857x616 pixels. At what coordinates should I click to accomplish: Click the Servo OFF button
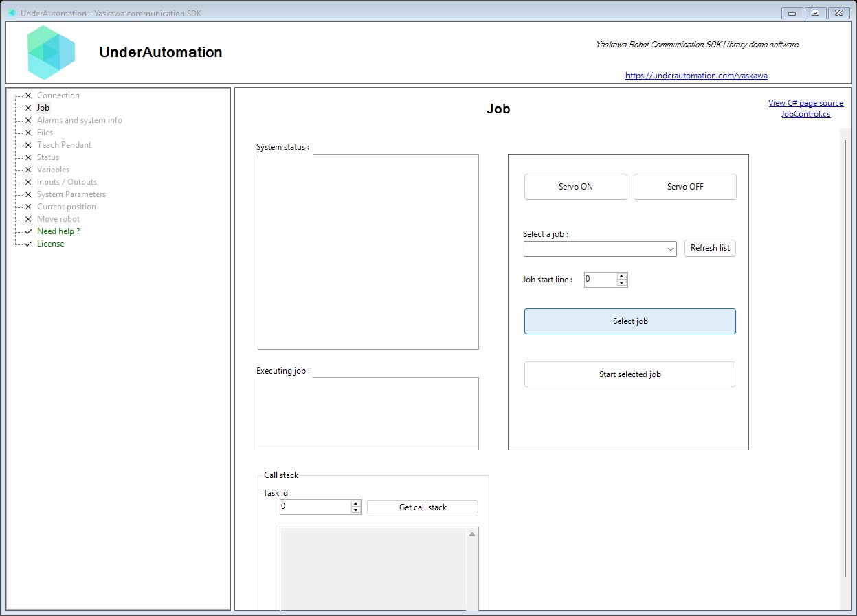(x=685, y=187)
